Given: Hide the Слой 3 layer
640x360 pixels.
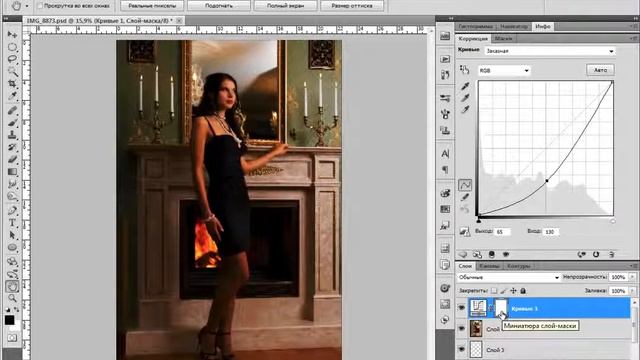Looking at the screenshot, I should (x=462, y=349).
